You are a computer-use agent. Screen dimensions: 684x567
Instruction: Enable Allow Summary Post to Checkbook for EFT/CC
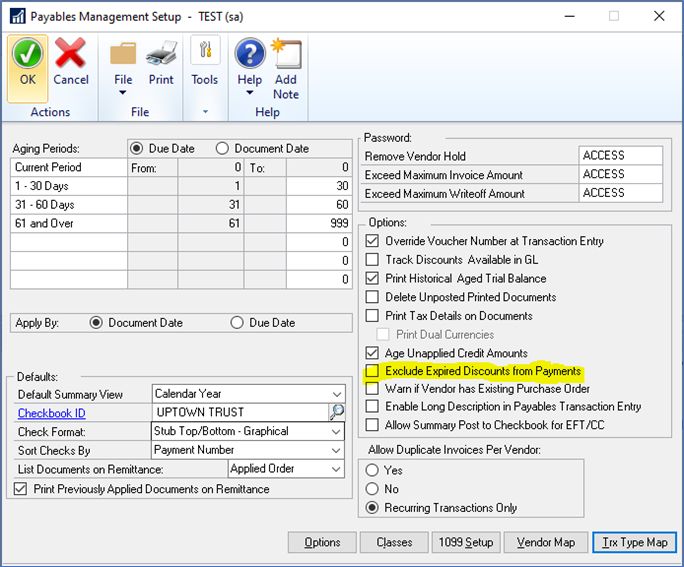(372, 425)
